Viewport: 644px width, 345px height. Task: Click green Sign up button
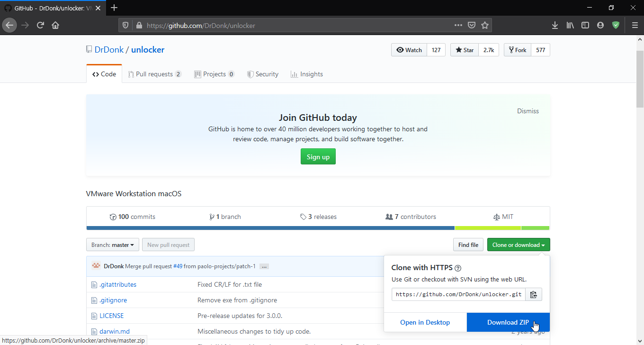[318, 157]
